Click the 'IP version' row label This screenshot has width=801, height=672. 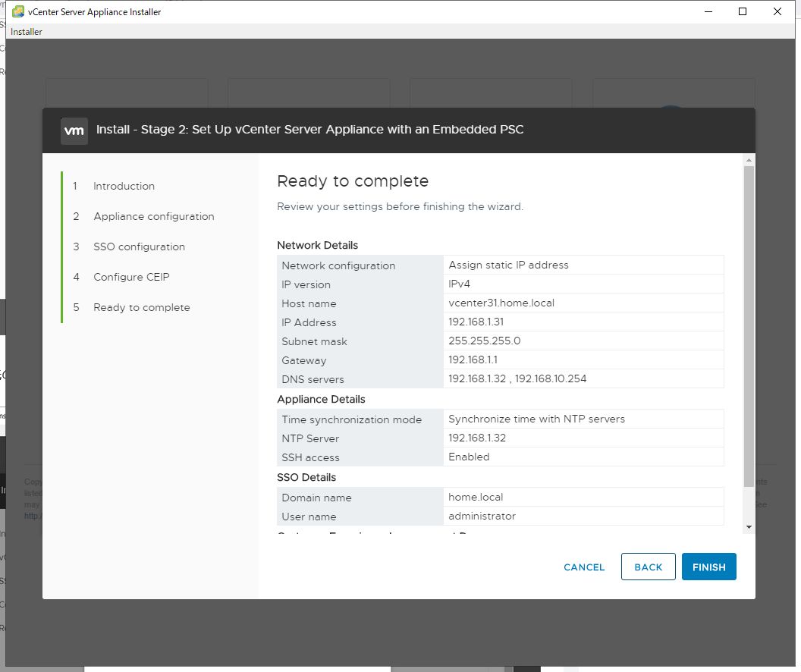306,284
